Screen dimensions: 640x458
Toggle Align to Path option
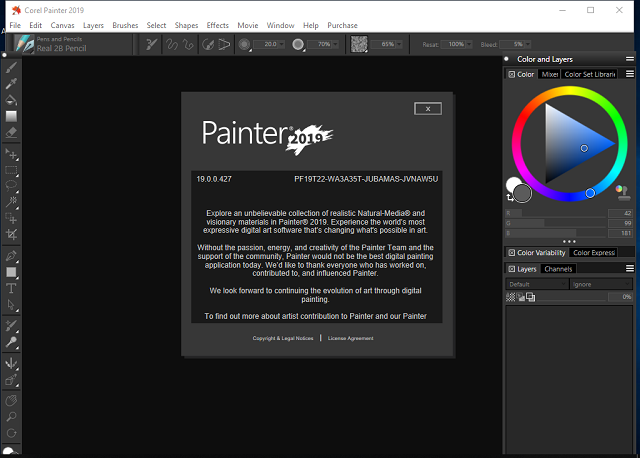coord(208,44)
